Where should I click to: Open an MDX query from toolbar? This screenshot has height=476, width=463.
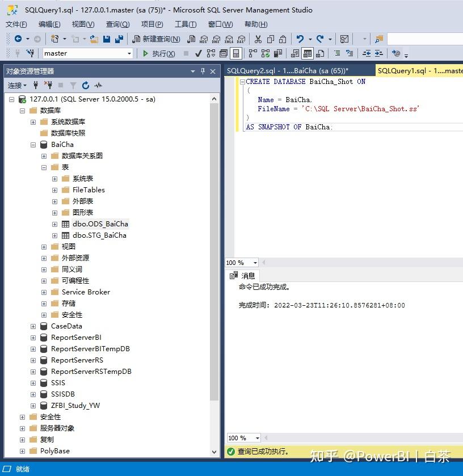[204, 39]
